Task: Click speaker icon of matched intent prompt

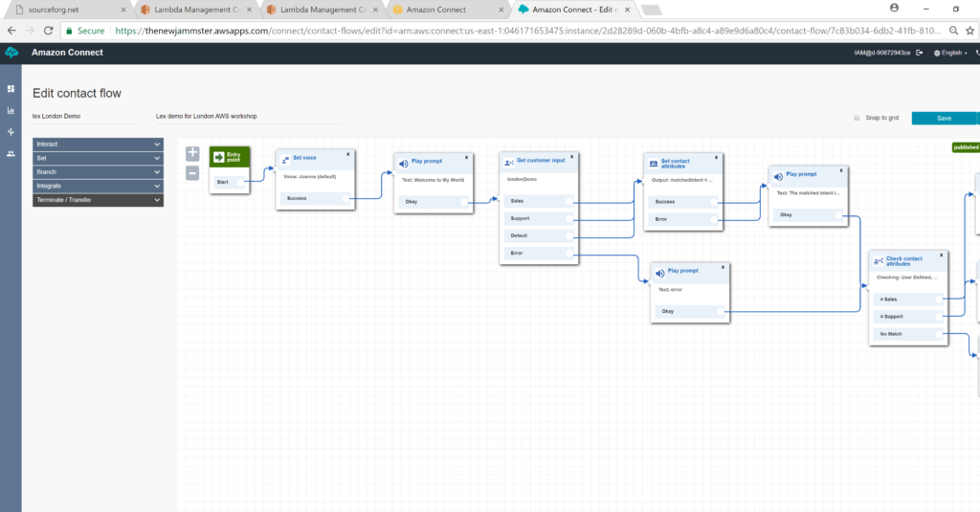Action: click(778, 177)
